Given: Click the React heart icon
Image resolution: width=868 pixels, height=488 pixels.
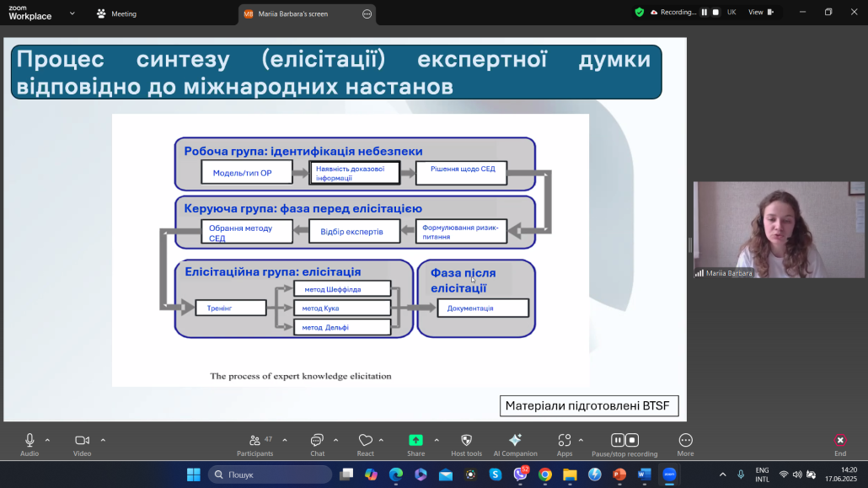Looking at the screenshot, I should point(366,441).
